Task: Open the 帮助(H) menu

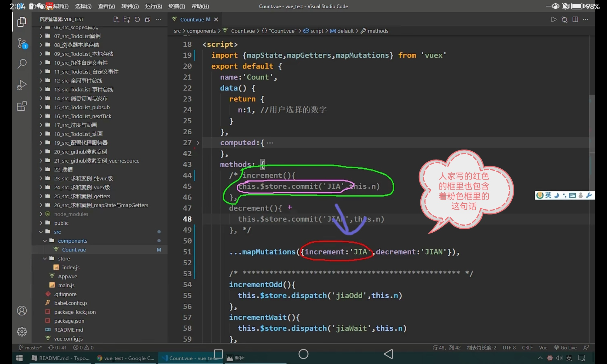Action: (200, 6)
